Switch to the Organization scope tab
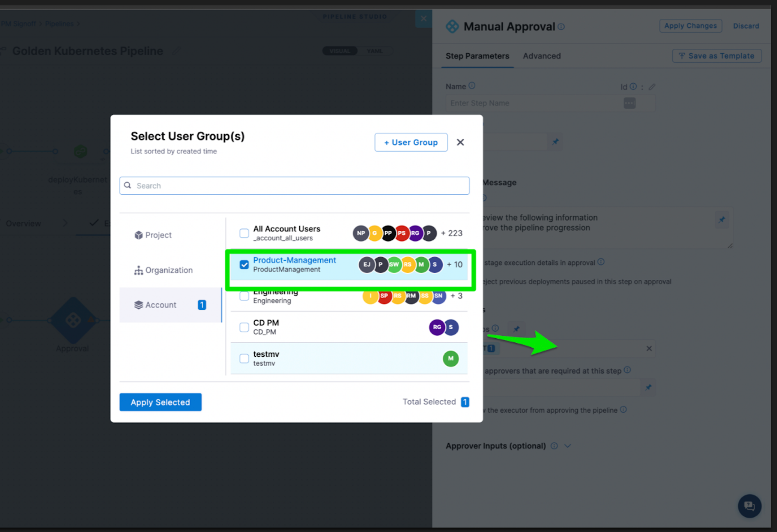This screenshot has width=777, height=532. [x=163, y=270]
